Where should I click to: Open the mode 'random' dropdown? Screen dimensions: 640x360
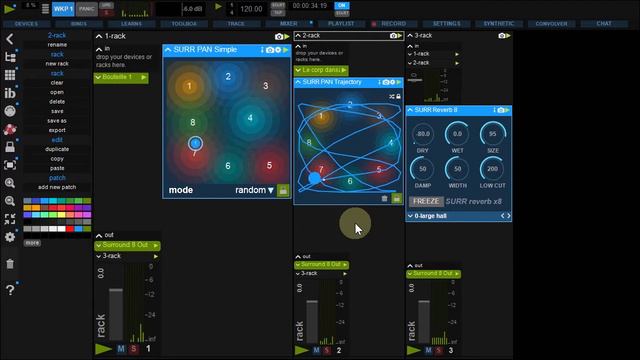254,190
